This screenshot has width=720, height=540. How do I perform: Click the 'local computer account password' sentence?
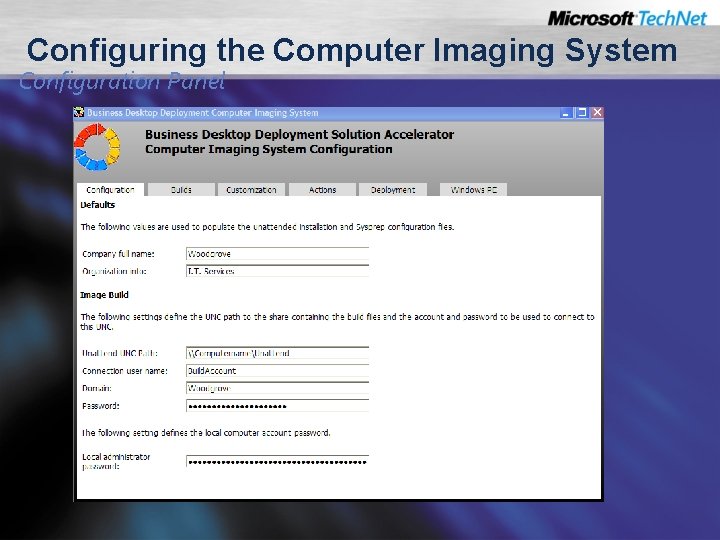pyautogui.click(x=206, y=433)
